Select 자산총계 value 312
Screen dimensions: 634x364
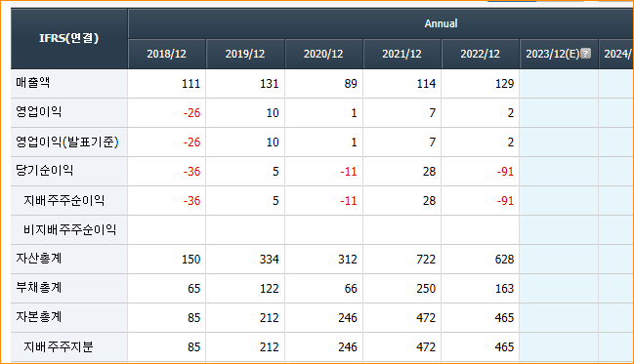pyautogui.click(x=348, y=259)
